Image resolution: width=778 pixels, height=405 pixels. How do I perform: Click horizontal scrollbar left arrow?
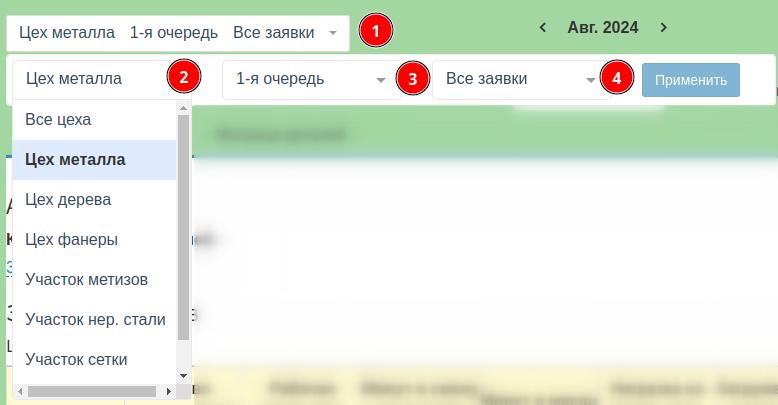click(20, 392)
